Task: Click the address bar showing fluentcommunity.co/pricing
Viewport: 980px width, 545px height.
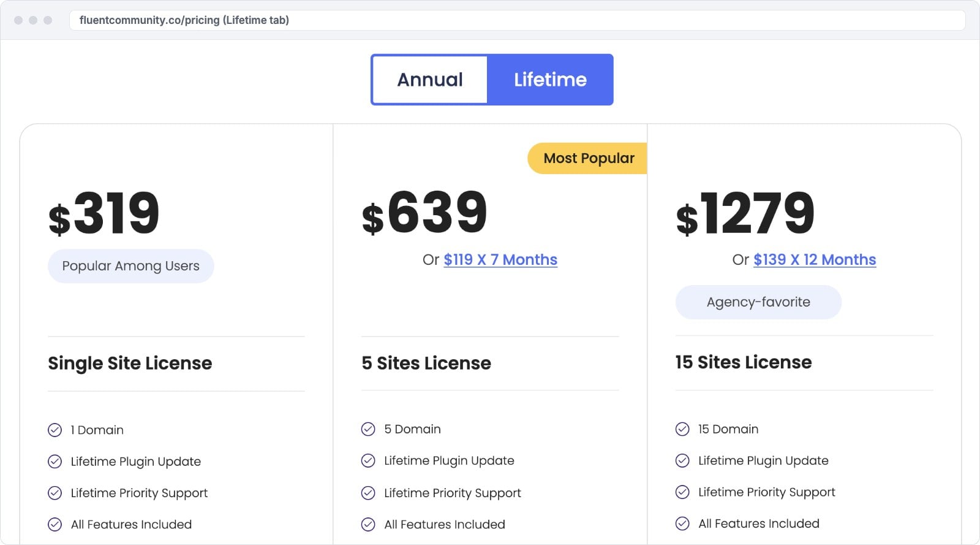Action: 518,20
